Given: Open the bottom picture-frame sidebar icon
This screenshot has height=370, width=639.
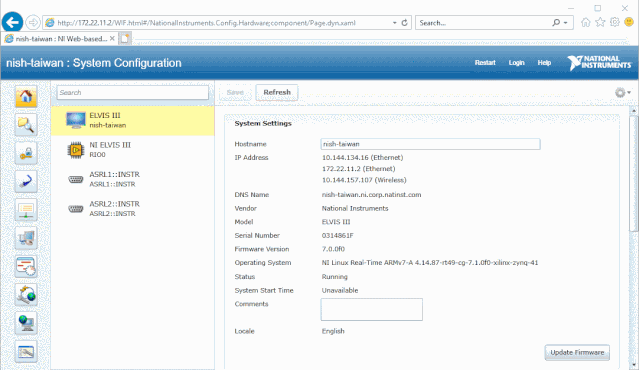Looking at the screenshot, I should coord(26,351).
